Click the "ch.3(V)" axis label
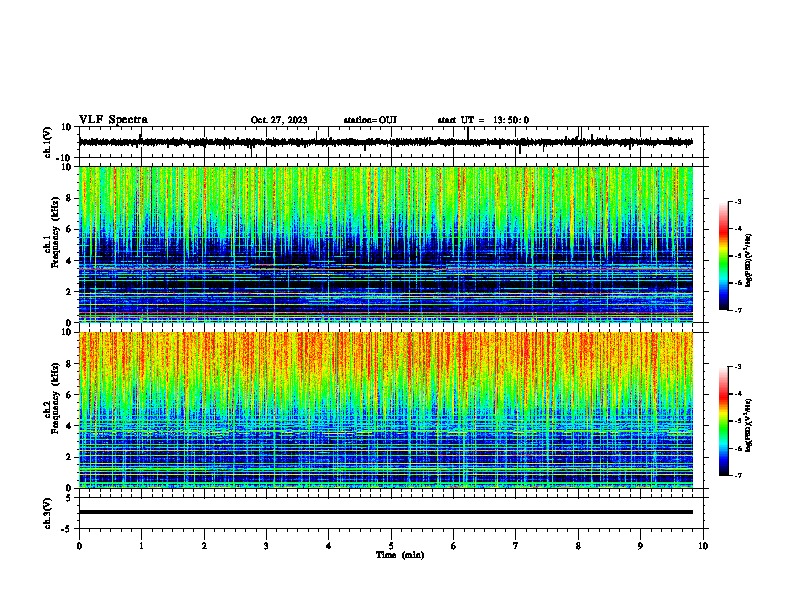Viewport: 792px width, 612px height. pos(48,513)
